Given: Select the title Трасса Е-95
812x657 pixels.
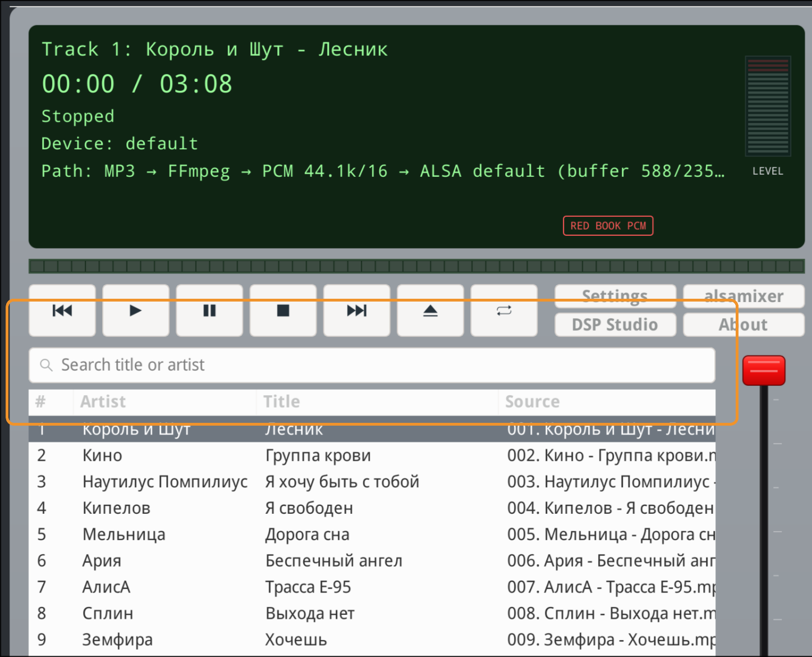Looking at the screenshot, I should tap(308, 587).
